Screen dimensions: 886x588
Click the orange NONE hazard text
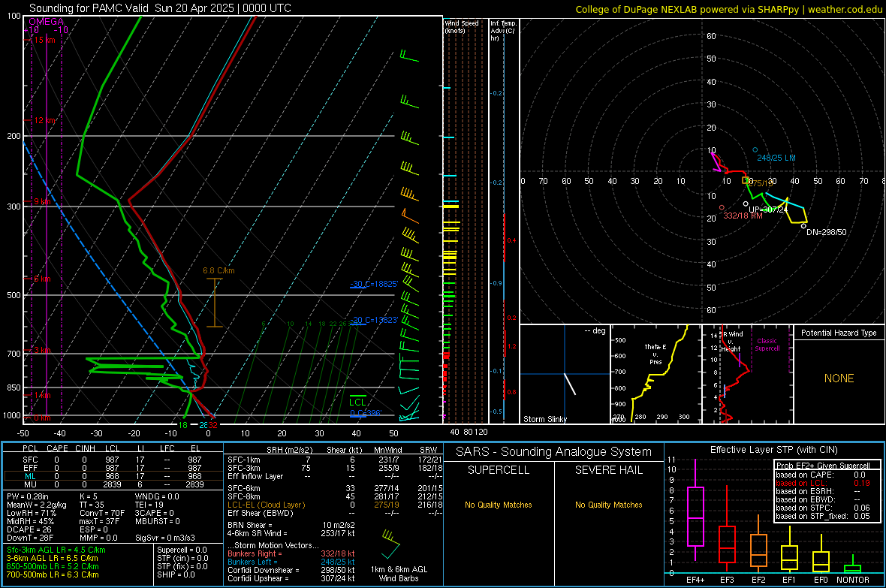[839, 378]
